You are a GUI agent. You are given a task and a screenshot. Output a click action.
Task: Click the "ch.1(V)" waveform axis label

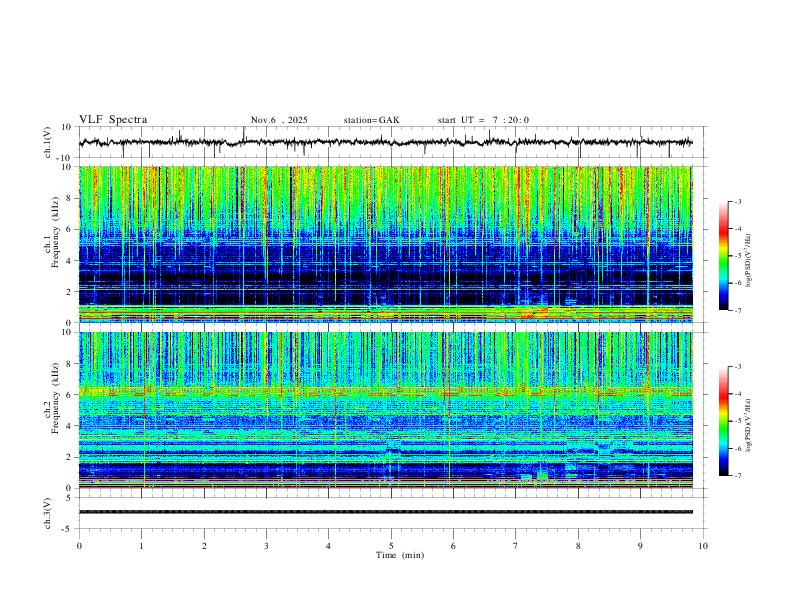coord(48,142)
